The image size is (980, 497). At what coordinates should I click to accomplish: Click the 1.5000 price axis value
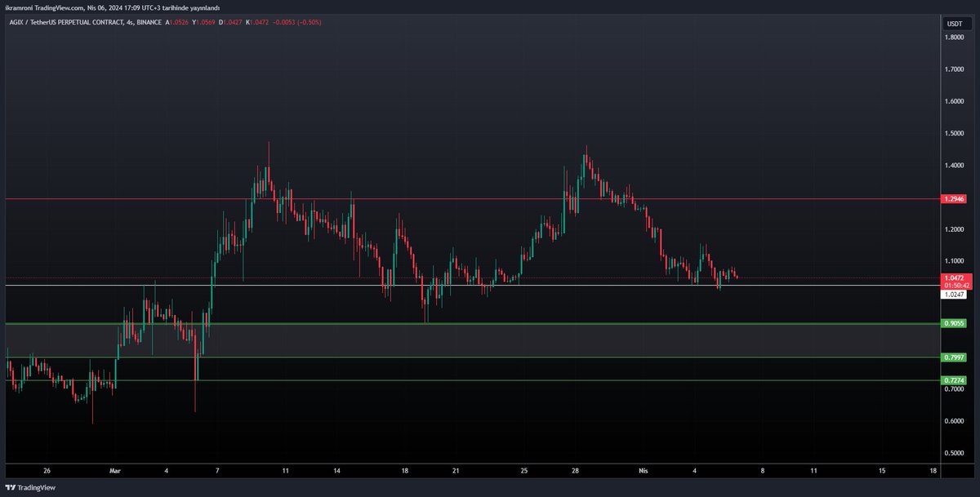(955, 133)
